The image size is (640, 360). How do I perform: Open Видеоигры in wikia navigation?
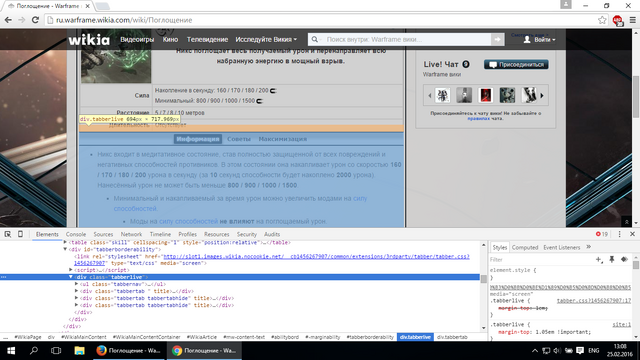[137, 40]
